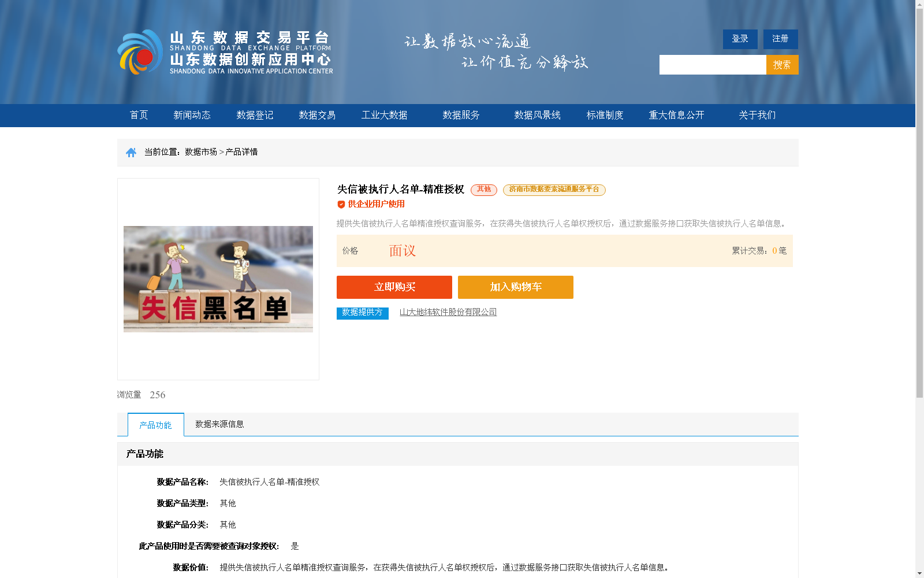Click the 加入购物车 add to cart button
Image resolution: width=924 pixels, height=578 pixels.
coord(516,287)
